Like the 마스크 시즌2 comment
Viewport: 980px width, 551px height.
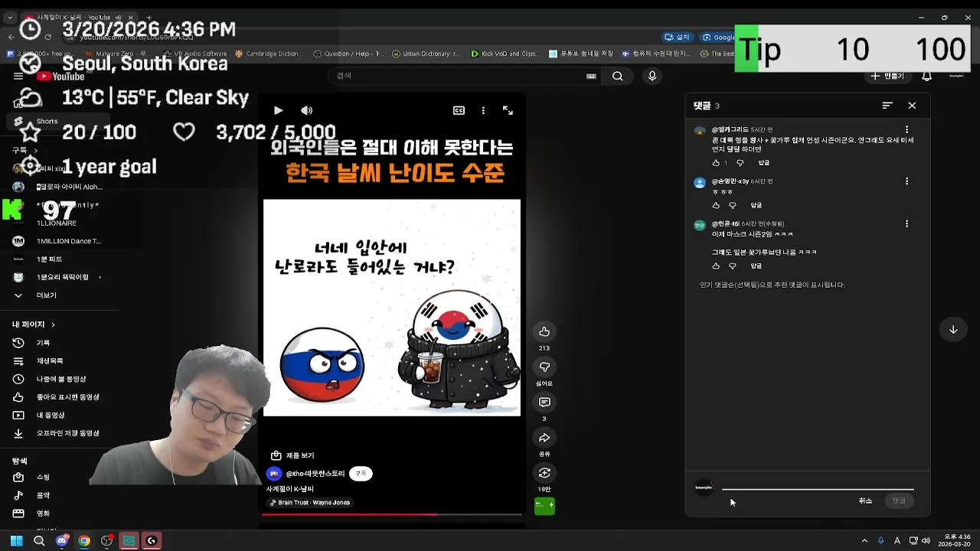[716, 266]
